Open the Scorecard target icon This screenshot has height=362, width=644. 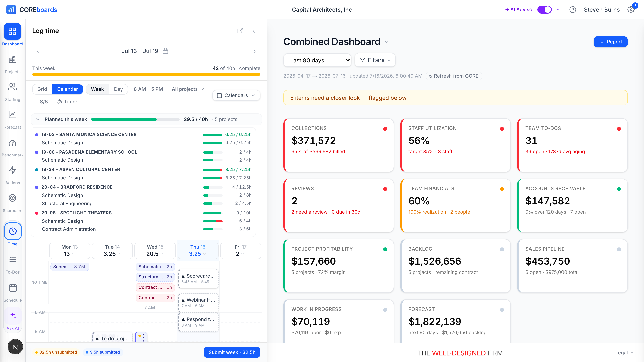pos(12,198)
